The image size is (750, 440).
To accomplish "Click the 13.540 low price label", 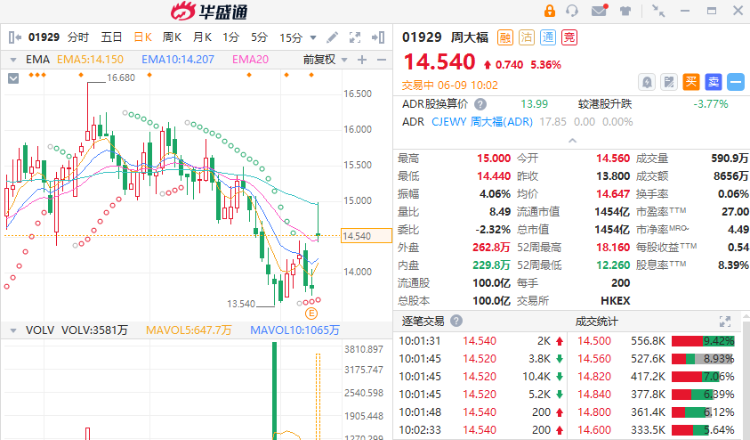I will click(x=241, y=304).
